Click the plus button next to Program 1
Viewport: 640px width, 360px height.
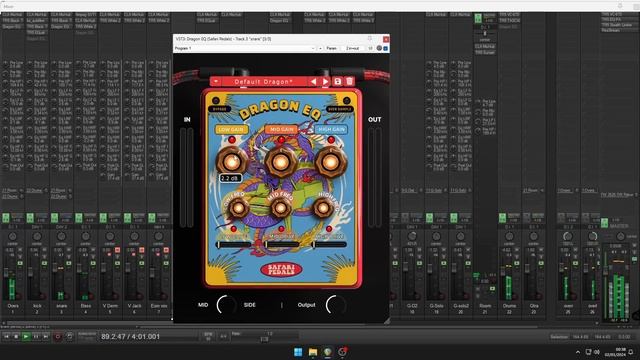click(x=320, y=48)
